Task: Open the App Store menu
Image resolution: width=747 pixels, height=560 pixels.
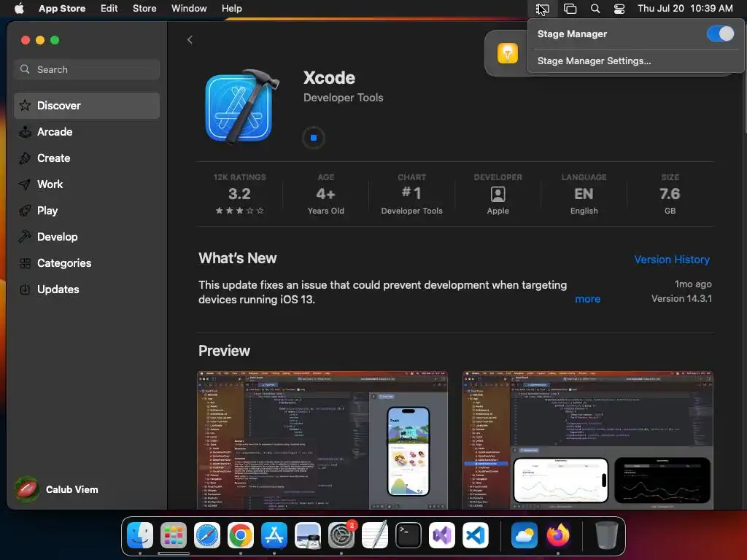Action: pos(62,9)
